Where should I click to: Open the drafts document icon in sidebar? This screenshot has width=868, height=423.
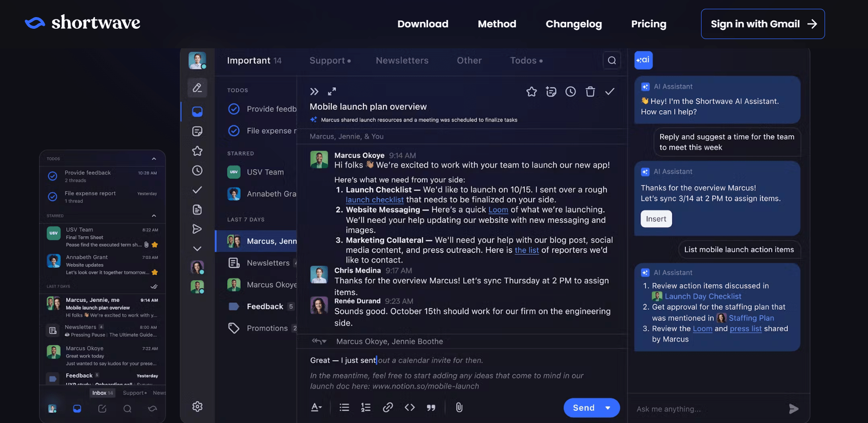197,210
